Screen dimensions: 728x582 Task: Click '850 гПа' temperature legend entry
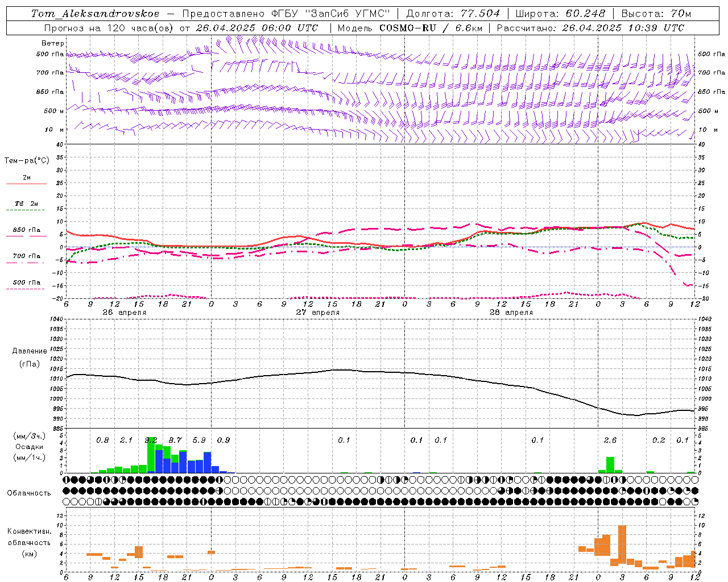27,230
